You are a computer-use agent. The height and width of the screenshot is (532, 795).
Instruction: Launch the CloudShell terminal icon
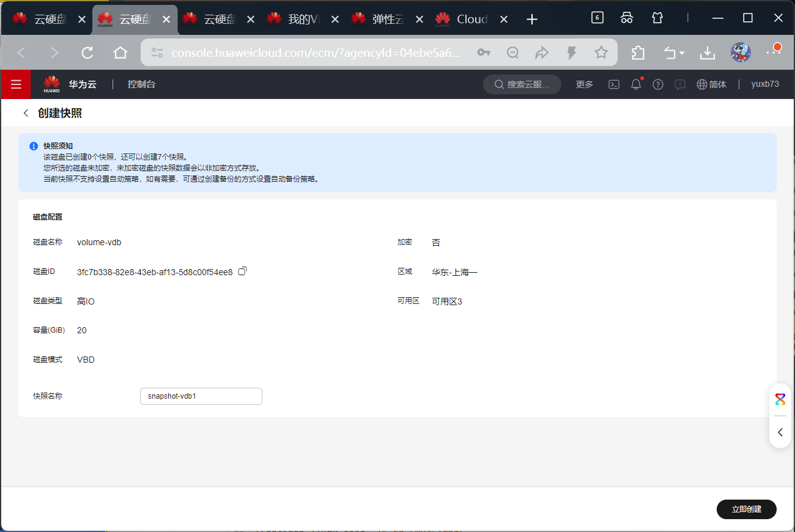(614, 84)
